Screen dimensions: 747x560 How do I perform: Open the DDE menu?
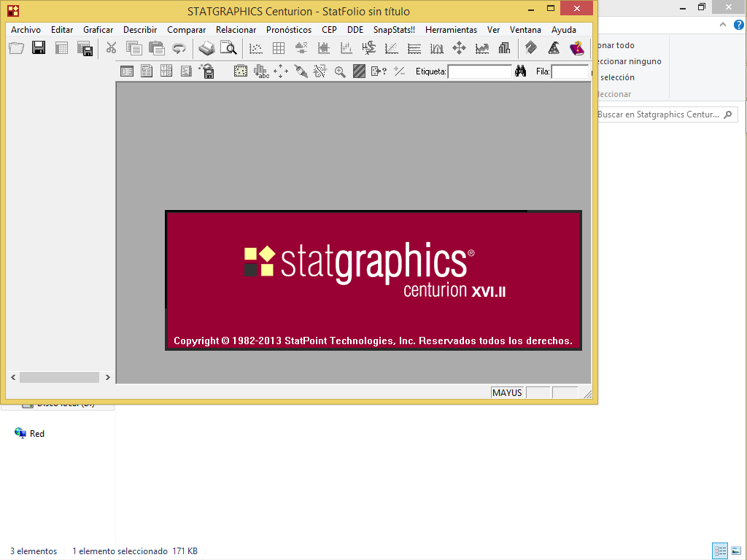click(355, 29)
